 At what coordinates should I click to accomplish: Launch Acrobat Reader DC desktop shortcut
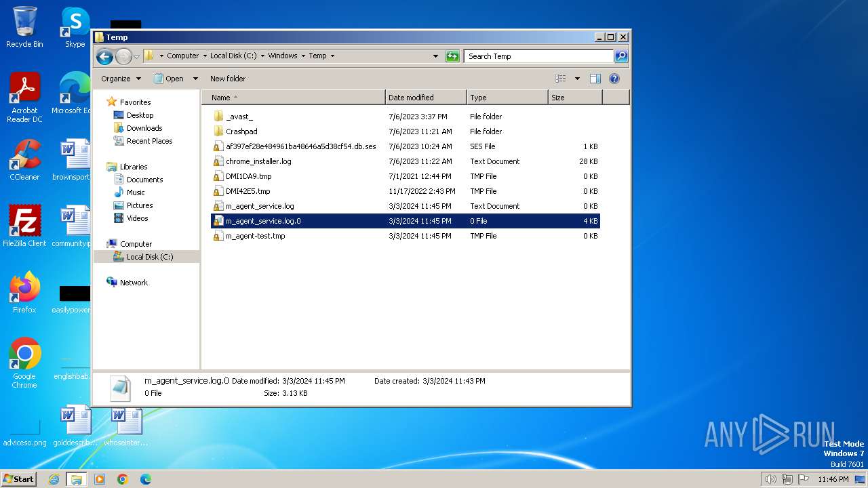[x=24, y=98]
